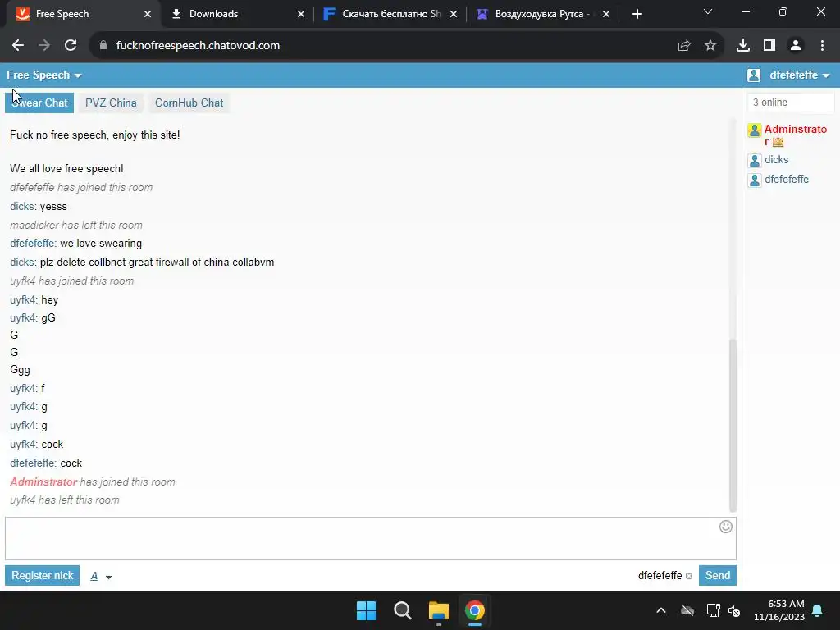Open a new browser tab
The width and height of the screenshot is (840, 630).
pos(637,14)
